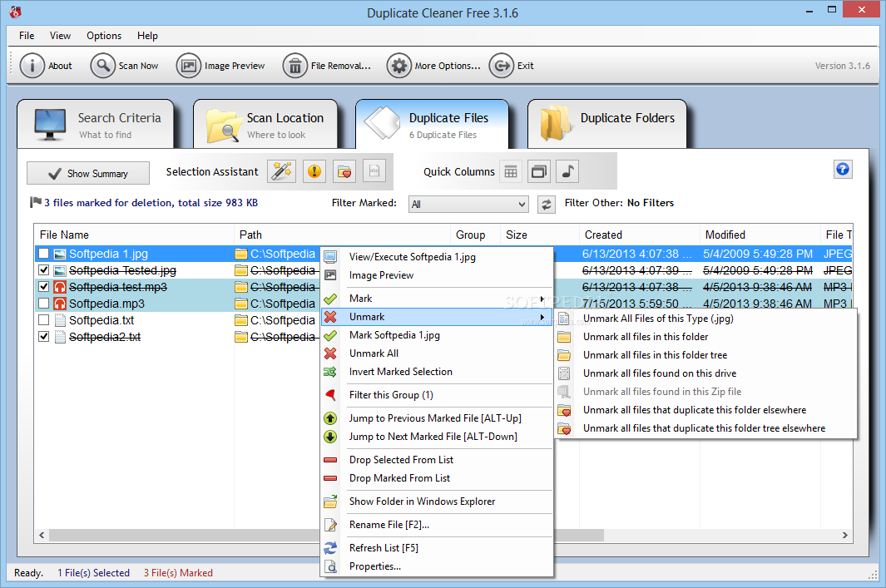This screenshot has width=886, height=588.
Task: Open More Options settings
Action: 433,66
